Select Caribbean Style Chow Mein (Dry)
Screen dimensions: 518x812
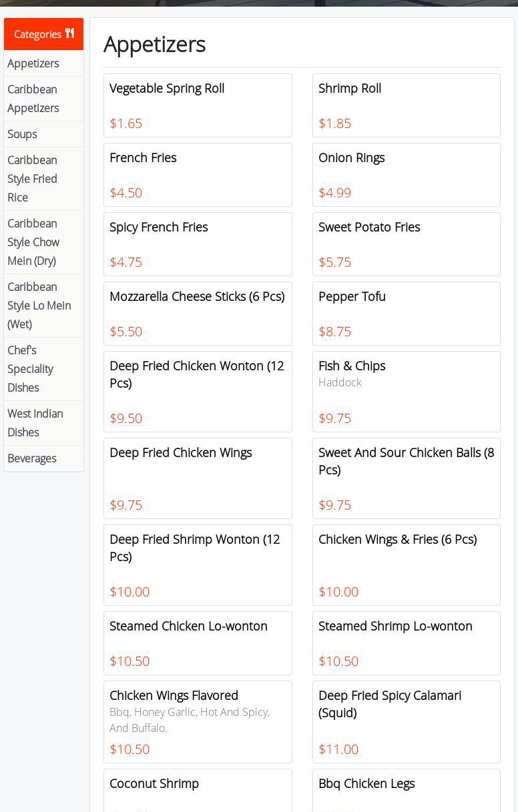[x=33, y=242]
